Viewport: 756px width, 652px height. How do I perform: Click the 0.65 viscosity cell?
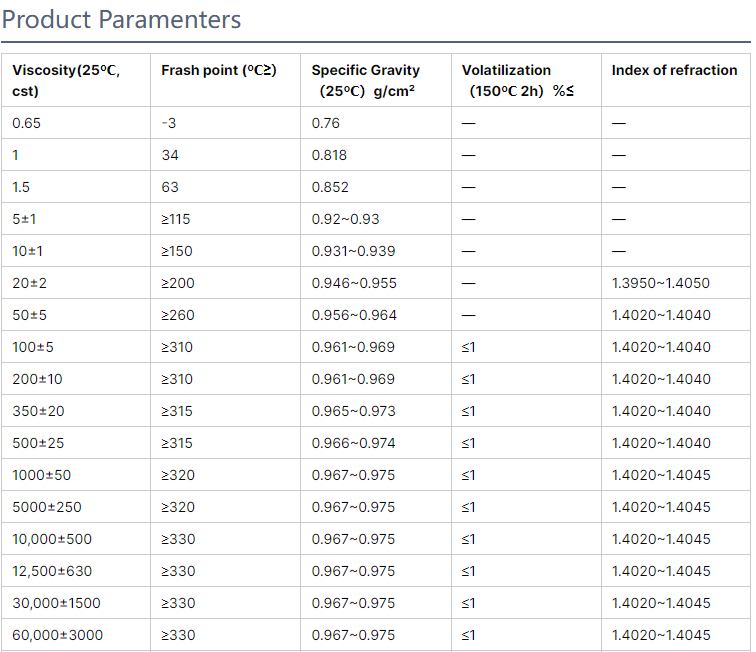tap(28, 123)
